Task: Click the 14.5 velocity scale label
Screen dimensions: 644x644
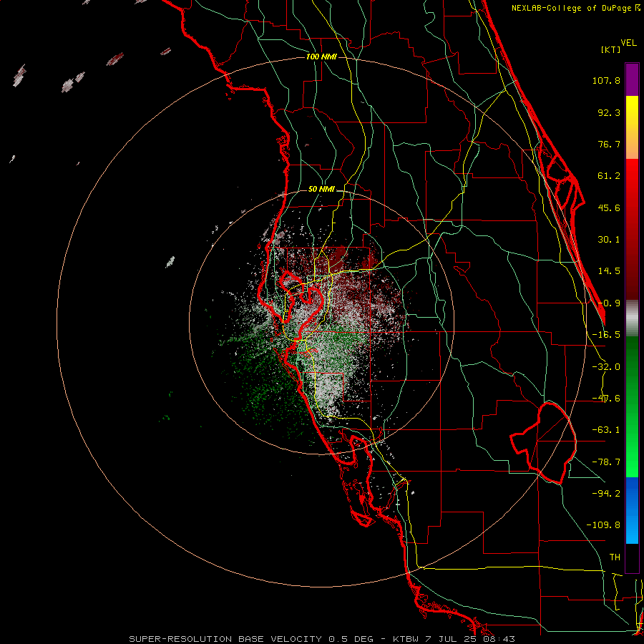Action: pos(609,271)
